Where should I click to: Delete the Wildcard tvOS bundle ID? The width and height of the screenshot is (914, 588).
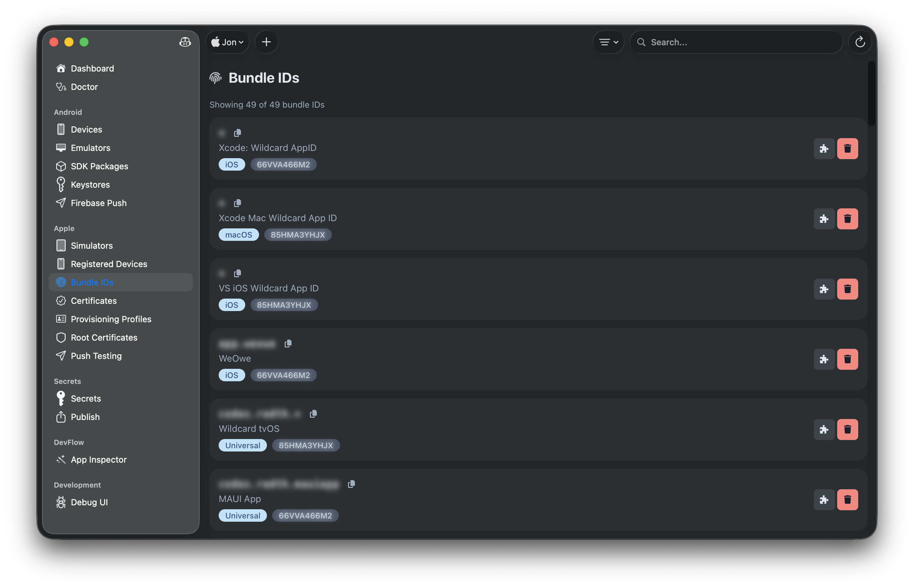(848, 429)
